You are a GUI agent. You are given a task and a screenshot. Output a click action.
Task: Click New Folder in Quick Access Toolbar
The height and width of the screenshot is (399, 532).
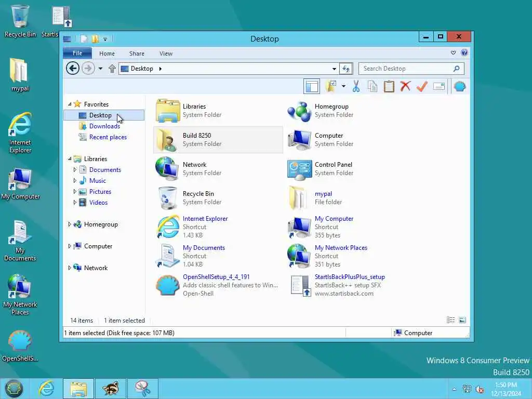(95, 39)
